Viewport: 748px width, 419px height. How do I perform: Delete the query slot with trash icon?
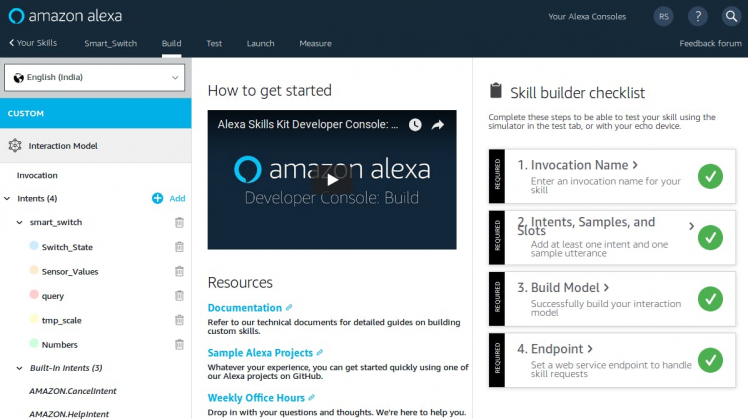coord(179,295)
